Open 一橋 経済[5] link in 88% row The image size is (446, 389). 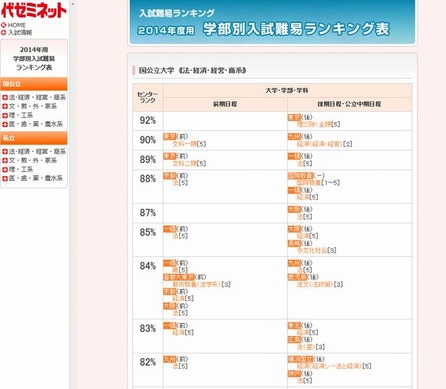pos(307,197)
